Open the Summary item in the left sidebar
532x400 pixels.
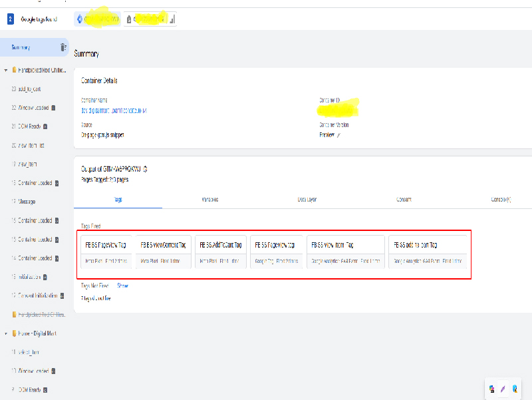click(34, 47)
